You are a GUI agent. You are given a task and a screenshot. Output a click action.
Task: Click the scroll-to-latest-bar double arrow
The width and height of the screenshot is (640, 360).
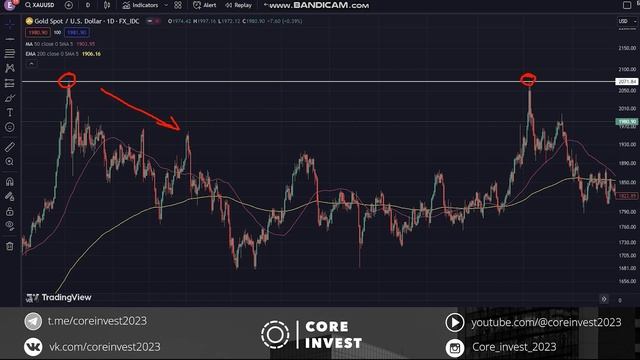pos(604,299)
